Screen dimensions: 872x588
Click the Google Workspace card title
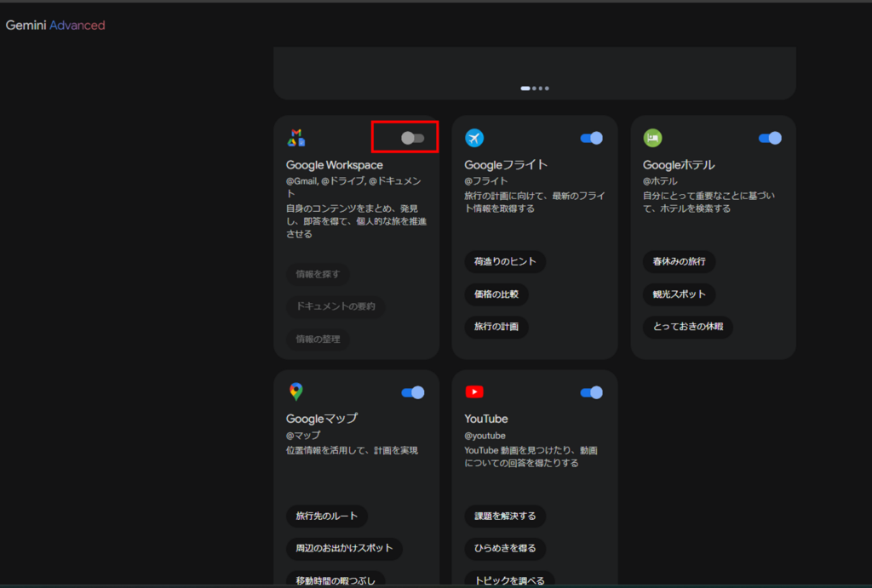pyautogui.click(x=334, y=165)
